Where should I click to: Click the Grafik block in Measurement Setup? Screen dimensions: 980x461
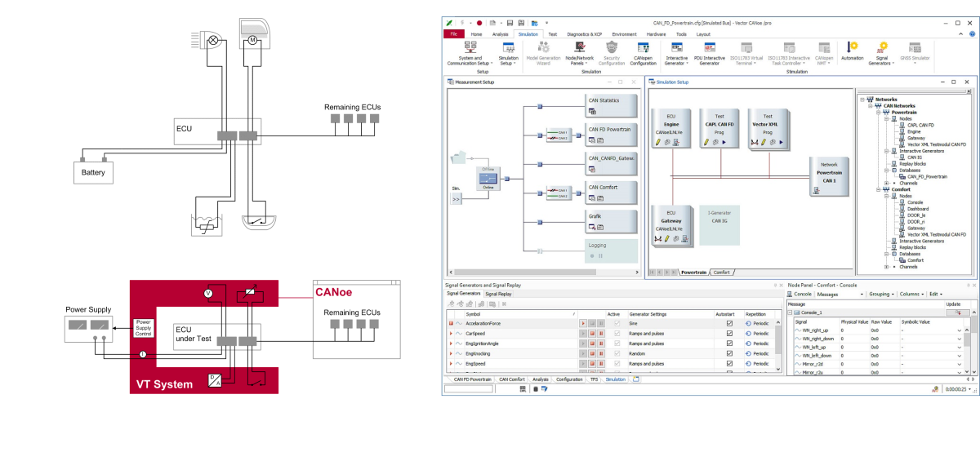coord(612,221)
